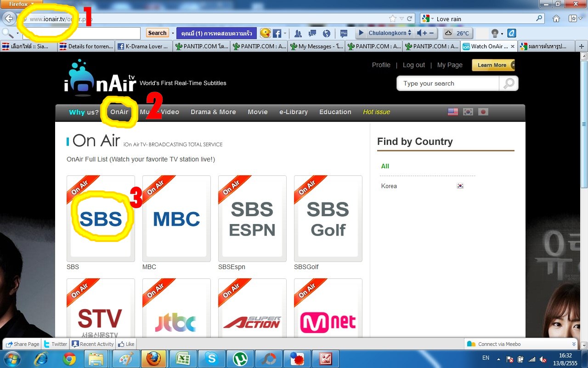
Task: Click the light bulb toolbar icon
Action: click(495, 33)
